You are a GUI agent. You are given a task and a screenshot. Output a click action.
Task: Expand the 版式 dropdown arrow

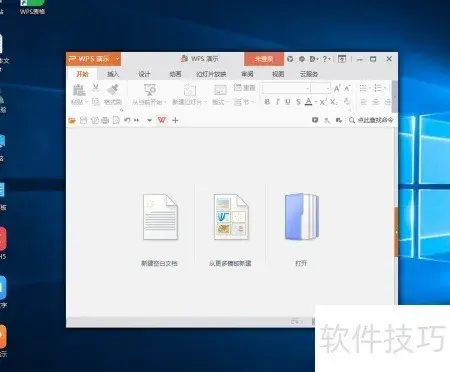[227, 102]
